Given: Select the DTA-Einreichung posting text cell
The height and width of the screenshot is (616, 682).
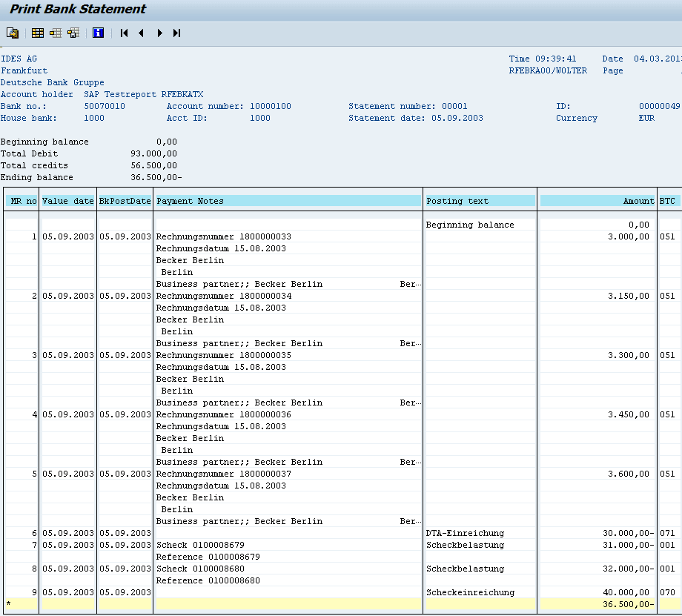Looking at the screenshot, I should tap(465, 533).
